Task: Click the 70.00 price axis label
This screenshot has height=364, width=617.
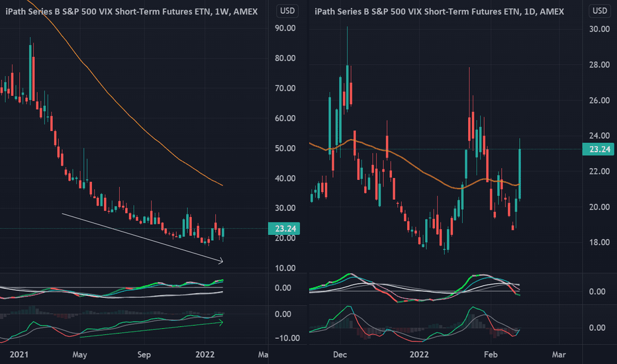Action: (285, 88)
